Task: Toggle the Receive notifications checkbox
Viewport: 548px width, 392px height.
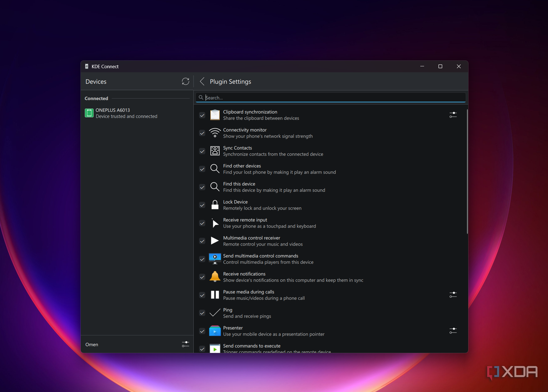Action: click(202, 277)
